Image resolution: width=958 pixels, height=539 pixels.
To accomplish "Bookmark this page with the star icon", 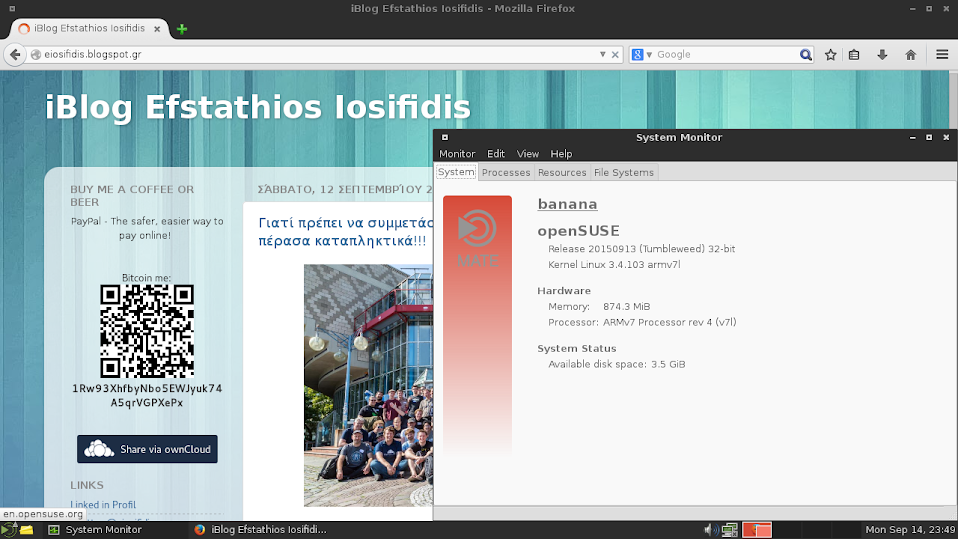I will [x=830, y=54].
